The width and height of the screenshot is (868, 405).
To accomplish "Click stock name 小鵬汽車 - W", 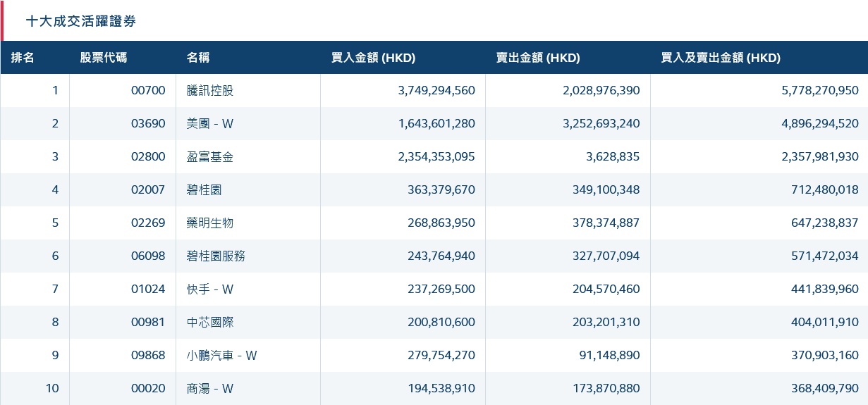I will [222, 355].
